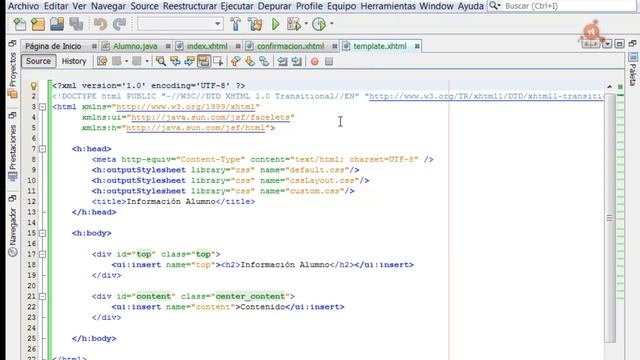Viewport: 640px width, 360px height.
Task: Switch to the index.xhtml tab
Action: [207, 46]
